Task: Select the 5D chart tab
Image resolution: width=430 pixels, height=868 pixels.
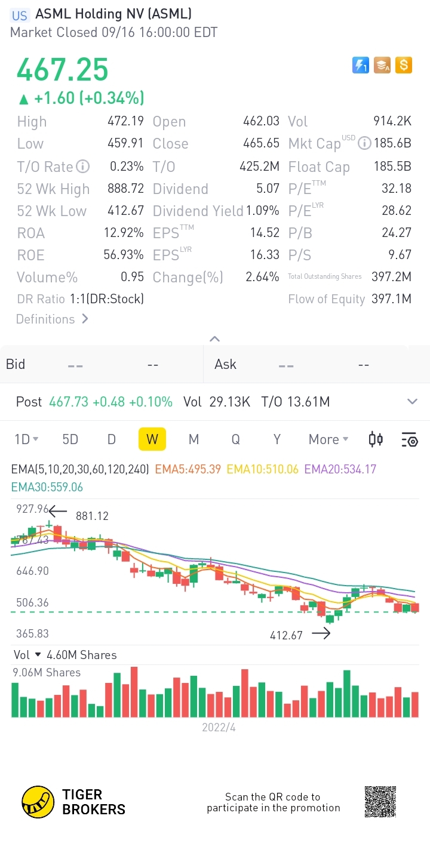Action: (70, 439)
